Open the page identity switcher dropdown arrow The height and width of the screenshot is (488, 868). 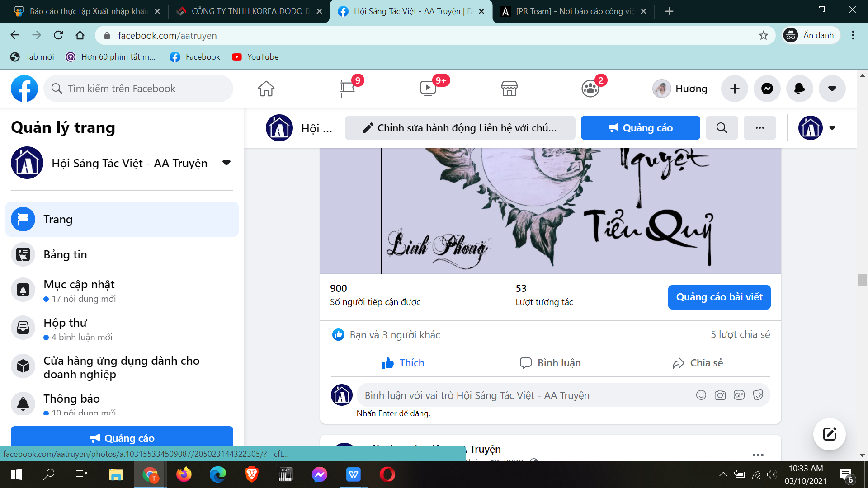(x=832, y=128)
